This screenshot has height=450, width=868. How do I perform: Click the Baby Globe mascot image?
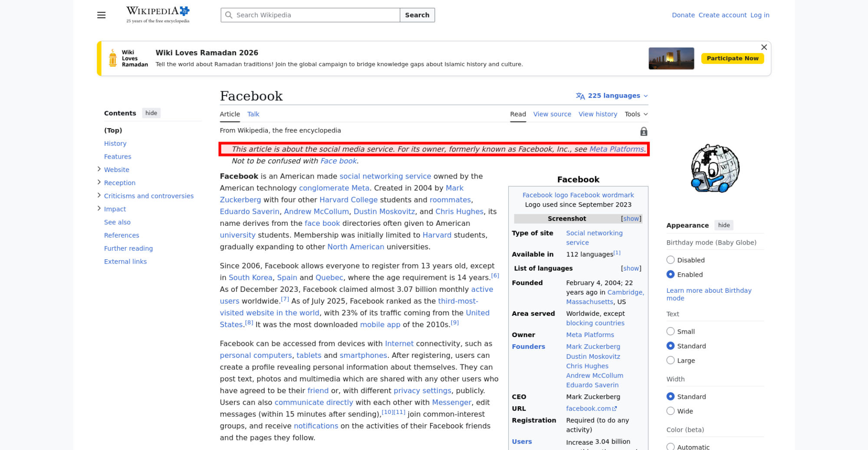[715, 169]
